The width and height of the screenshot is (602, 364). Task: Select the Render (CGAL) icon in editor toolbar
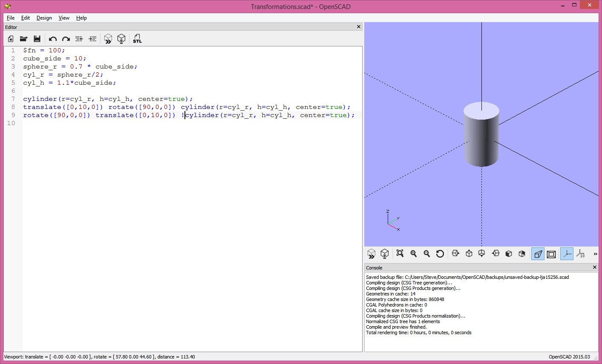pos(121,39)
